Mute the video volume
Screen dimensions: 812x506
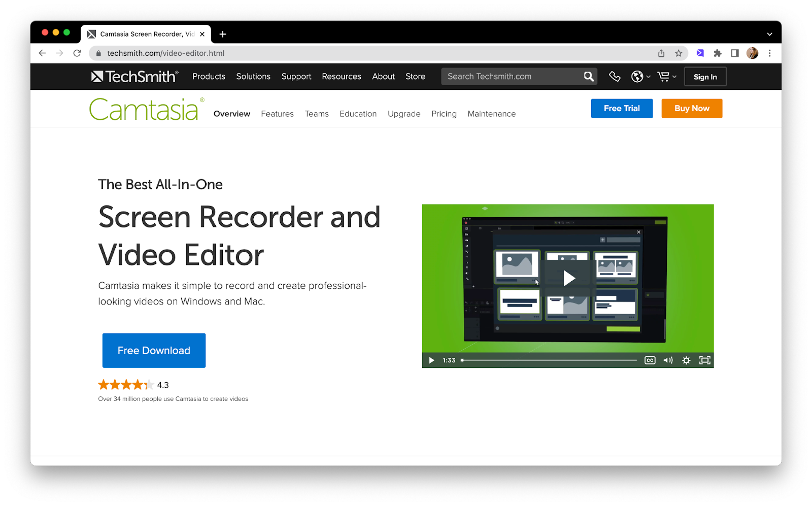[668, 360]
